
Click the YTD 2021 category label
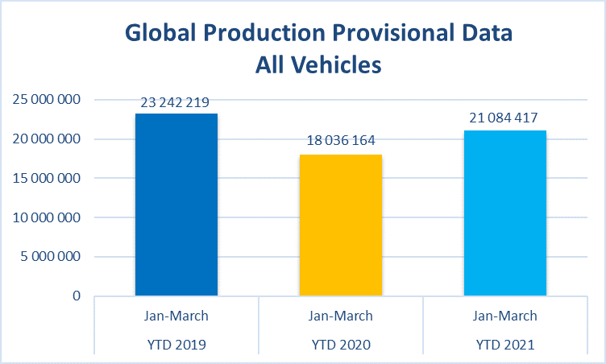coord(505,345)
